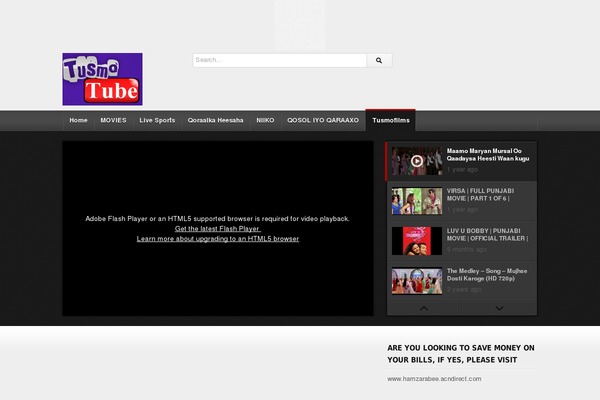The width and height of the screenshot is (600, 400).
Task: Open LUV U BOBBY trailer thumbnail
Action: click(x=417, y=241)
